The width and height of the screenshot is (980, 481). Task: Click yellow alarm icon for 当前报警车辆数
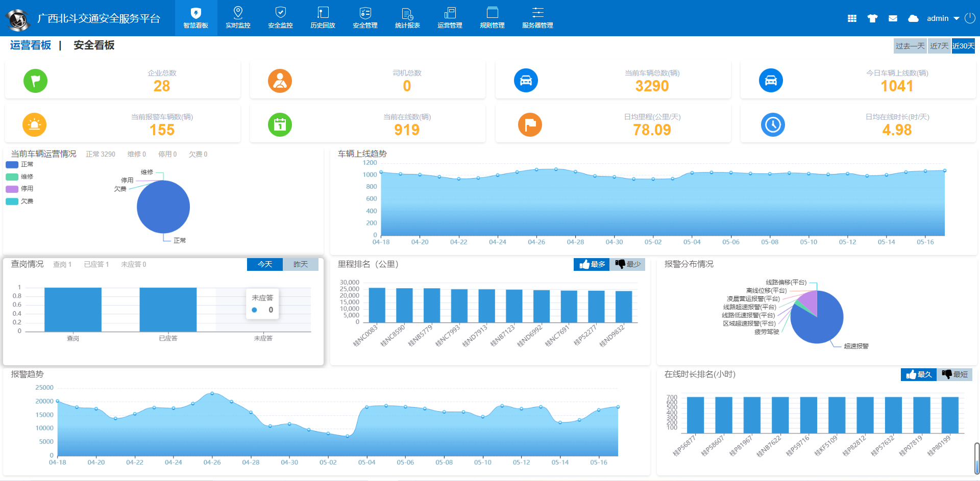click(35, 124)
